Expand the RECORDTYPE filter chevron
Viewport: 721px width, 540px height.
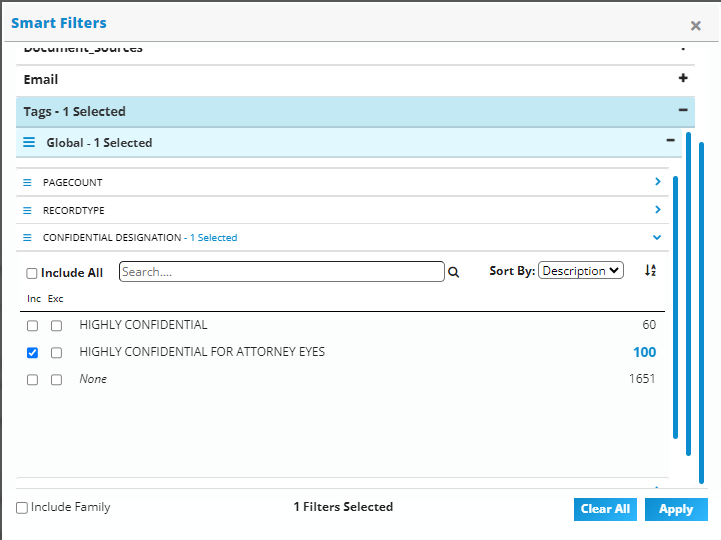click(x=657, y=210)
